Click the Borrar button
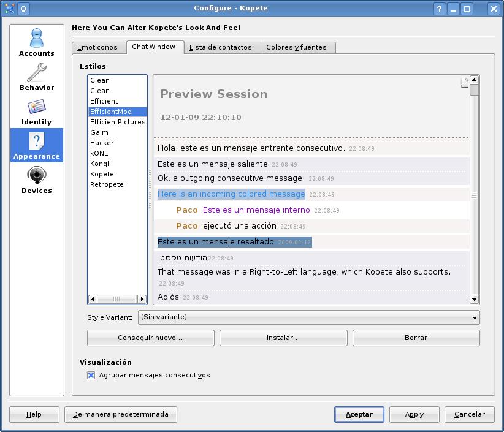Viewport: 504px width, 432px height. pyautogui.click(x=416, y=338)
